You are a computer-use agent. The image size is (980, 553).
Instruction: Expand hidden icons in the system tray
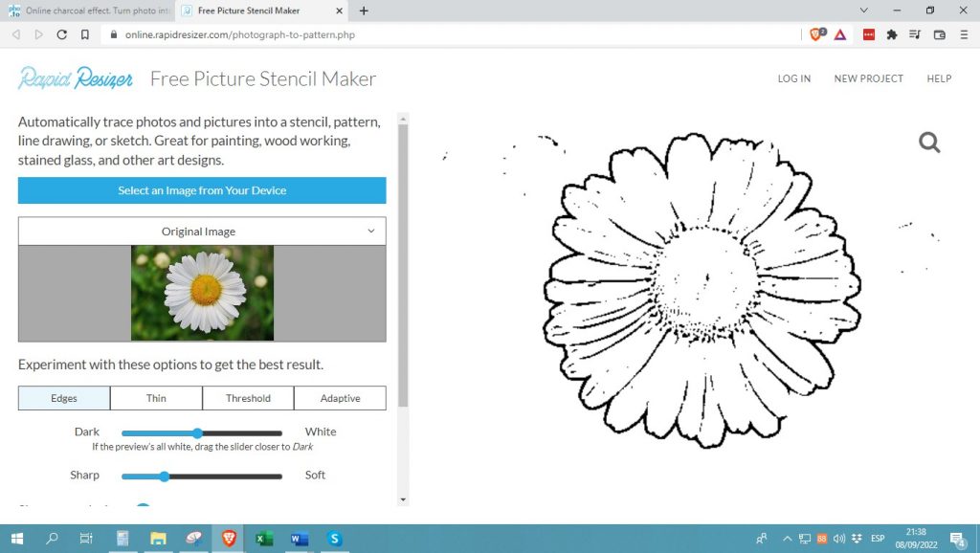click(787, 539)
